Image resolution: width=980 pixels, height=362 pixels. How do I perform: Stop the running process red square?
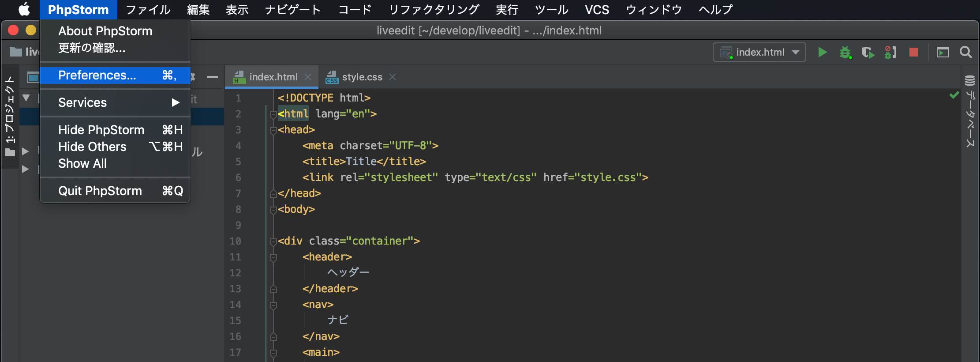[x=914, y=53]
